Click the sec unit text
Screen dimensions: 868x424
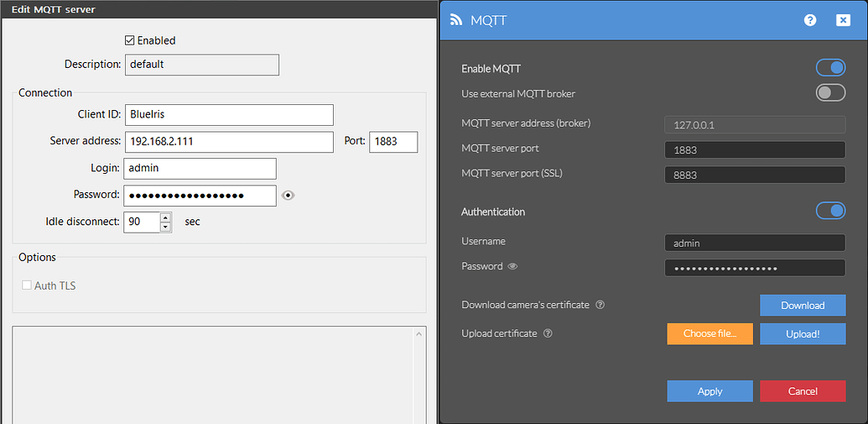click(192, 222)
